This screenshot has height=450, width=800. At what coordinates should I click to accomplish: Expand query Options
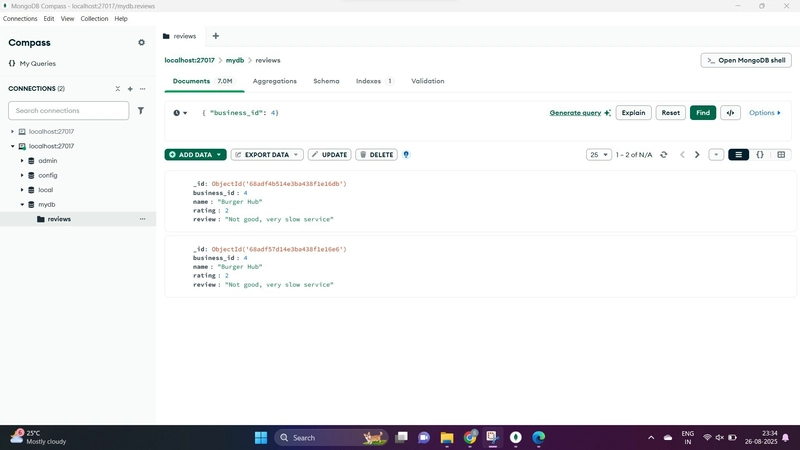(x=764, y=113)
